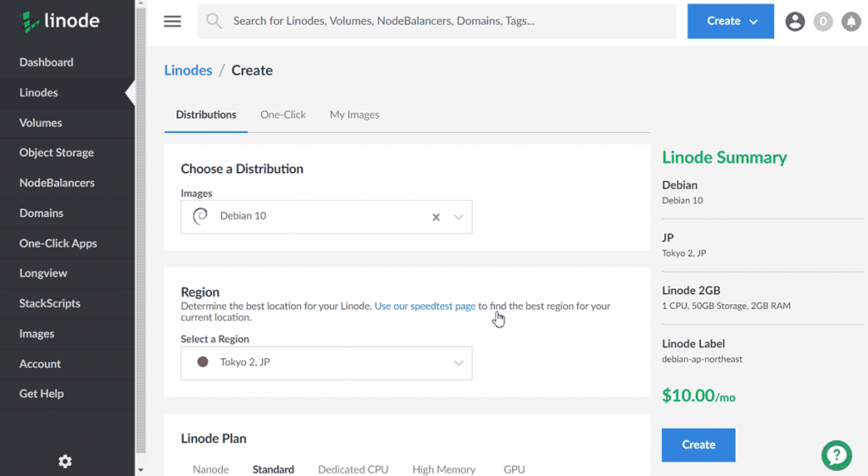The image size is (868, 476).
Task: Click the settings gear icon in sidebar
Action: click(x=64, y=461)
